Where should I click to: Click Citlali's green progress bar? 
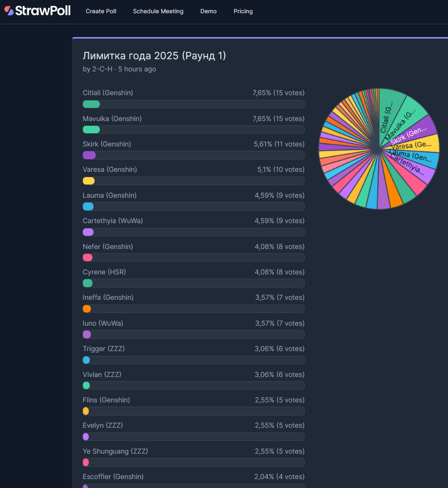[x=91, y=104]
